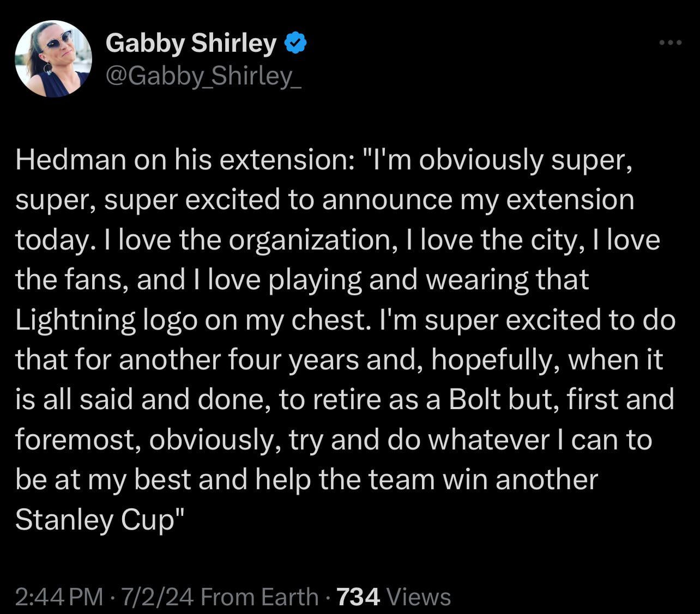
Task: Open Gabby Shirley's profile picture
Action: click(x=53, y=60)
